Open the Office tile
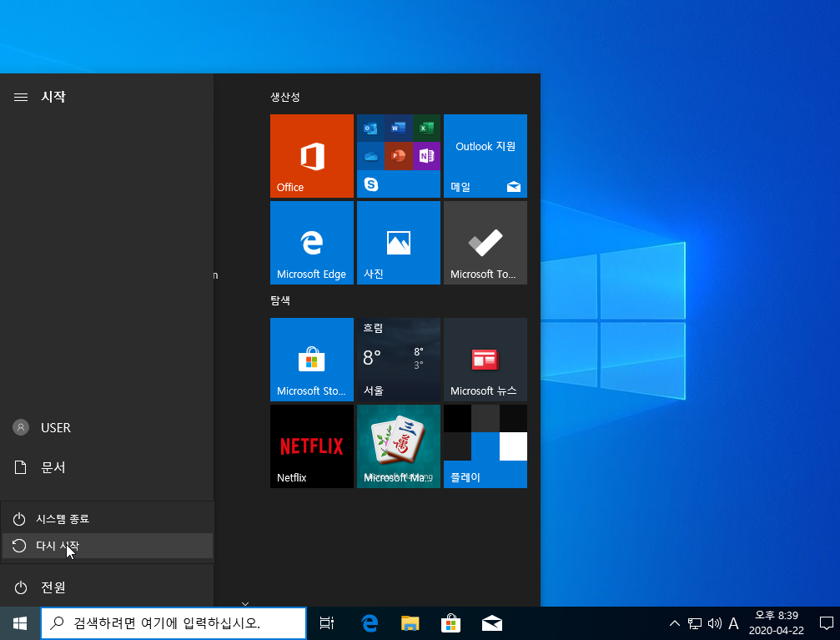The image size is (840, 640). click(x=312, y=155)
